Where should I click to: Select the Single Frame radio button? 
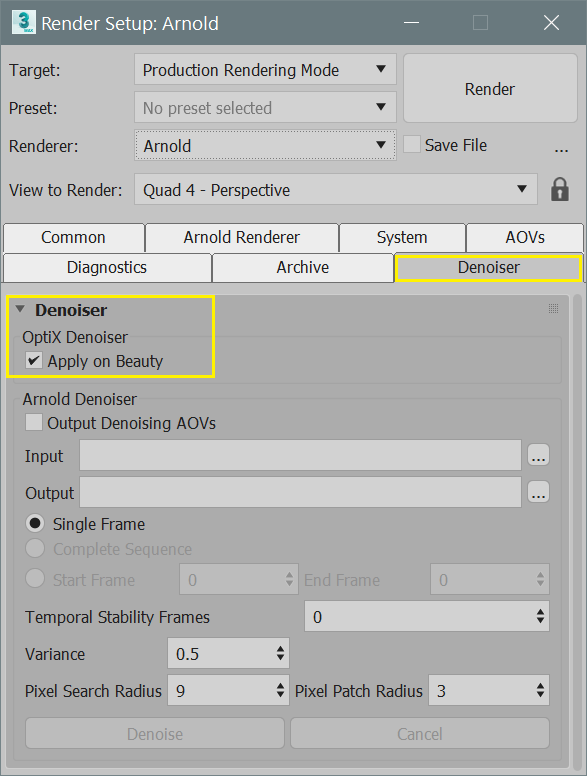pyautogui.click(x=35, y=524)
